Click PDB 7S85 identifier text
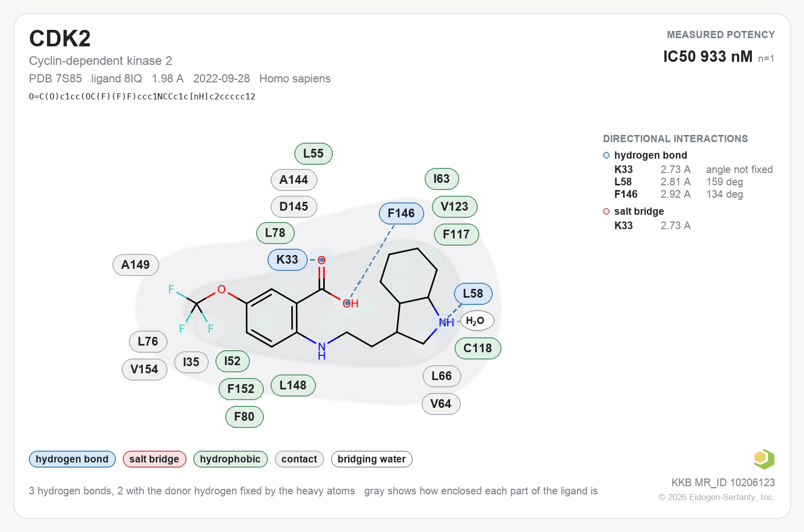Screen dimensions: 804x532 tap(55, 78)
